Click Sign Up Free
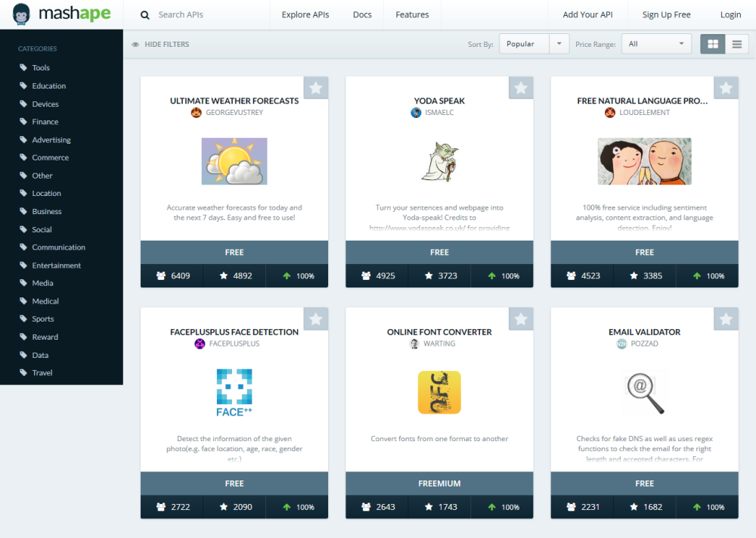The width and height of the screenshot is (756, 538). pyautogui.click(x=666, y=14)
